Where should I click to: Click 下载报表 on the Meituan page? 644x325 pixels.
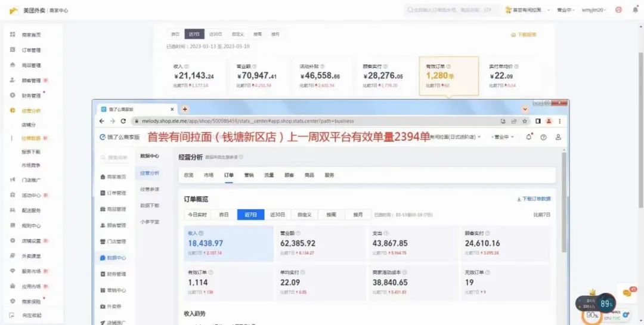point(524,35)
